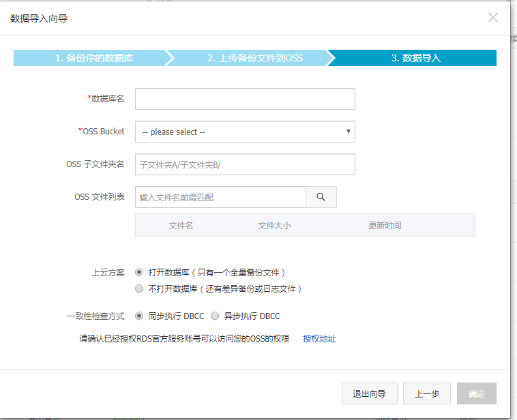Open the OSS Bucket dropdown arrow
517x420 pixels.
click(x=348, y=132)
